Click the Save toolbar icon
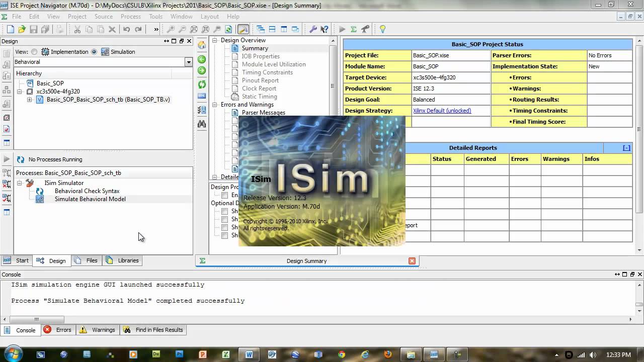The image size is (644, 362). [x=33, y=29]
